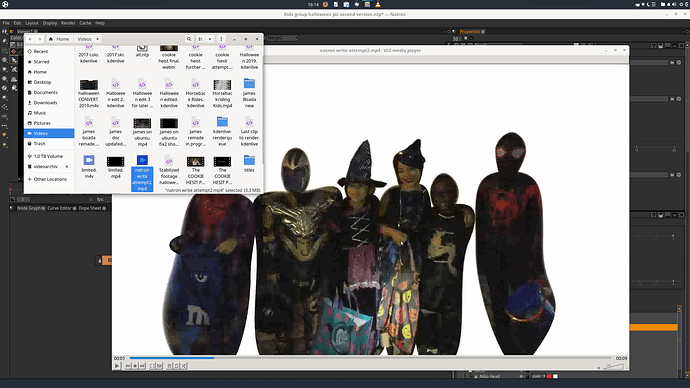The height and width of the screenshot is (388, 690).
Task: Toggle VLC loop button
Action: [x=176, y=366]
